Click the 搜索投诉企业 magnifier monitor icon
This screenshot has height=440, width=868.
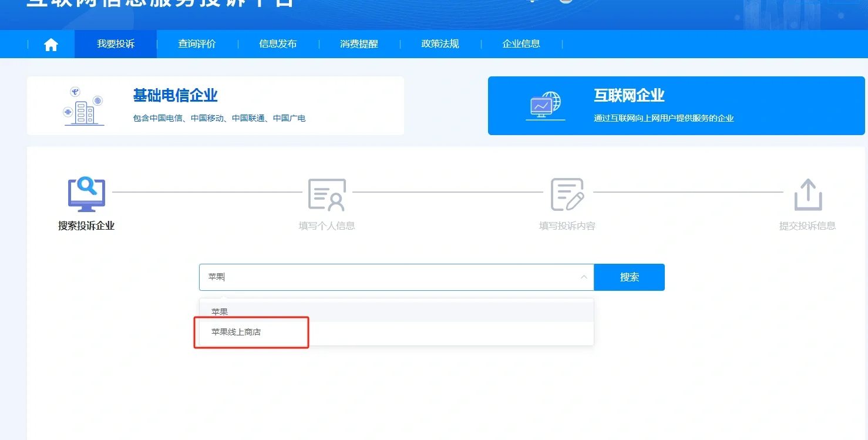86,194
